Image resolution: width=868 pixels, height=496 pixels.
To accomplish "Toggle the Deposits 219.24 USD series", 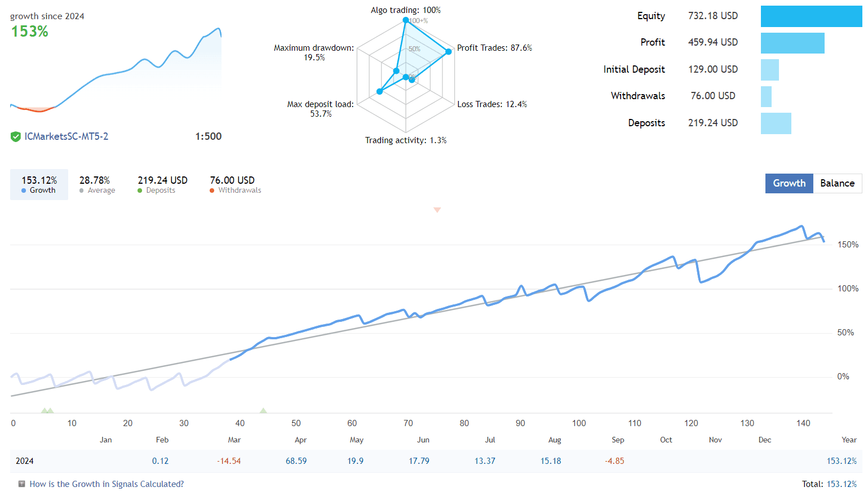I will coord(162,184).
